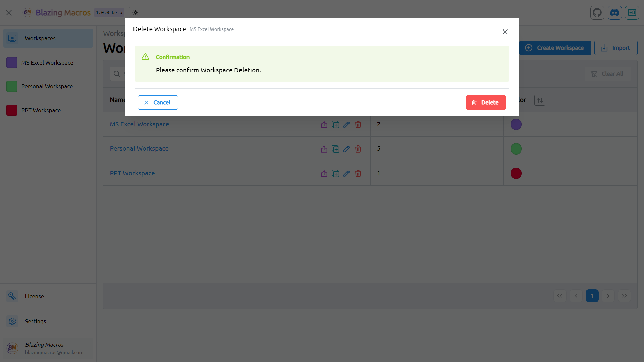
Task: Open Personal Workspace link in table
Action: [x=139, y=149]
